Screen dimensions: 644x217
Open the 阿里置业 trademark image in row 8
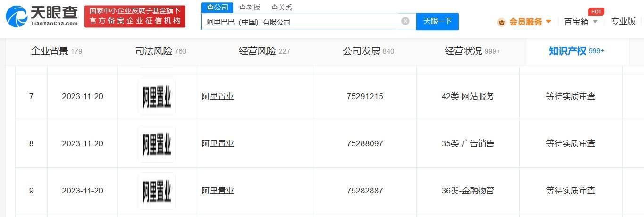pyautogui.click(x=157, y=144)
